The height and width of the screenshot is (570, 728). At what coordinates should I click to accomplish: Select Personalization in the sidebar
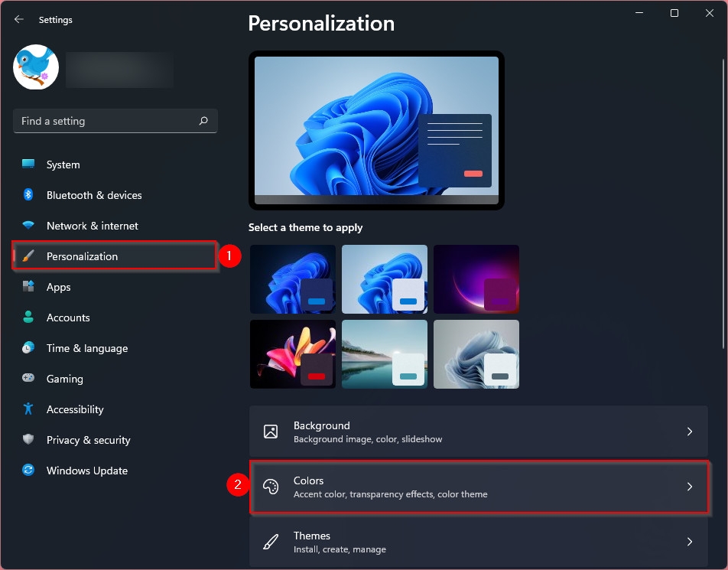tap(114, 256)
